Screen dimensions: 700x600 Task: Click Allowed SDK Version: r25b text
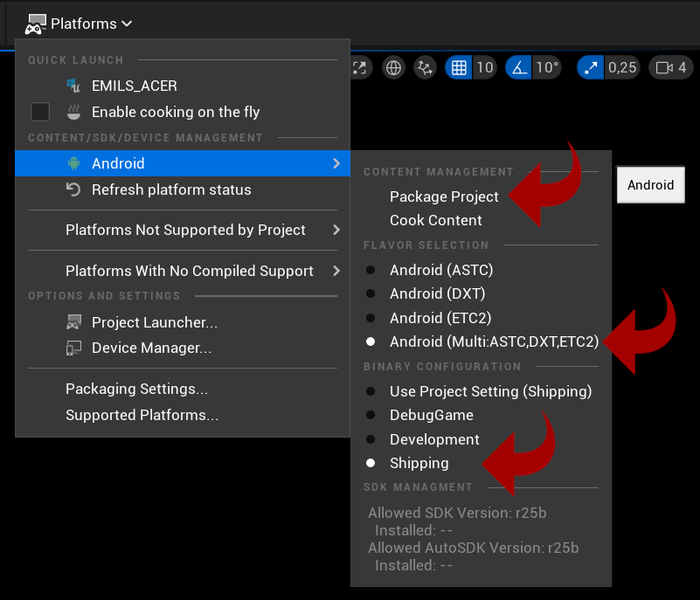pos(457,513)
